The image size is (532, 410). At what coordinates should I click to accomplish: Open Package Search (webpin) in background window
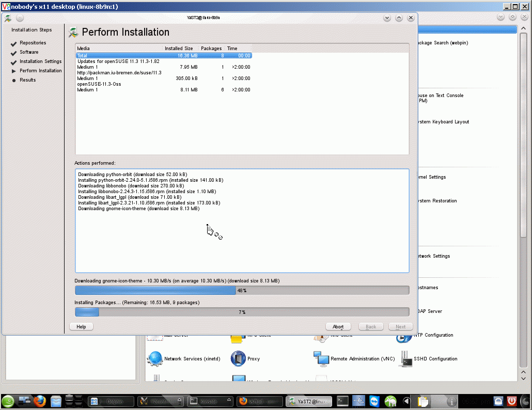443,43
